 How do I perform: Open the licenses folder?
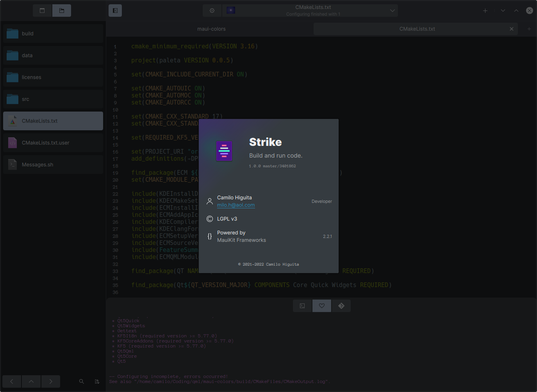coord(53,77)
